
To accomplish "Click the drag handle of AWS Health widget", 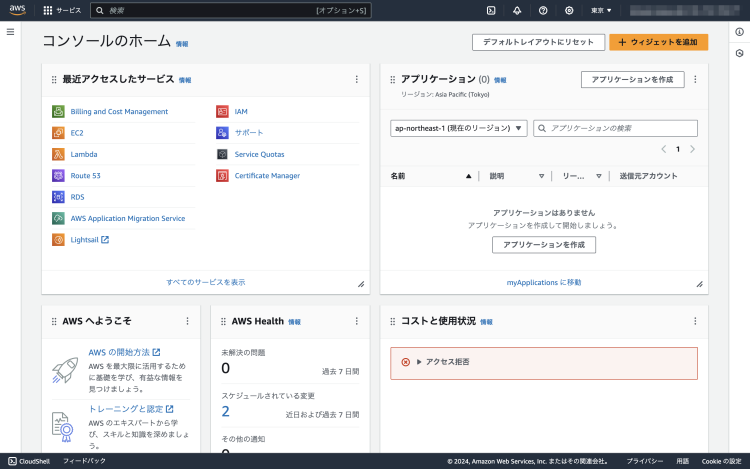I will click(x=223, y=321).
